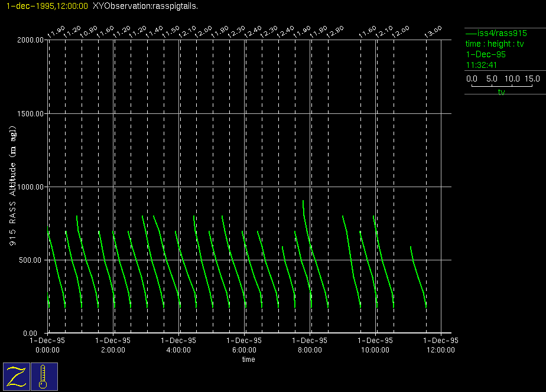Click the 2:00:00 time axis tick label
Image resolution: width=546 pixels, height=392 pixels.
(113, 349)
